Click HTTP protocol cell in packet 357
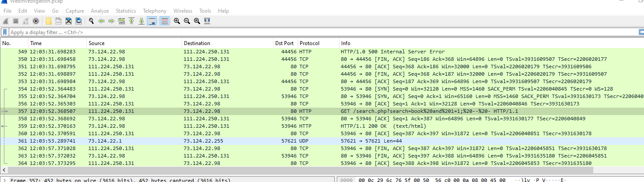 tap(306, 111)
